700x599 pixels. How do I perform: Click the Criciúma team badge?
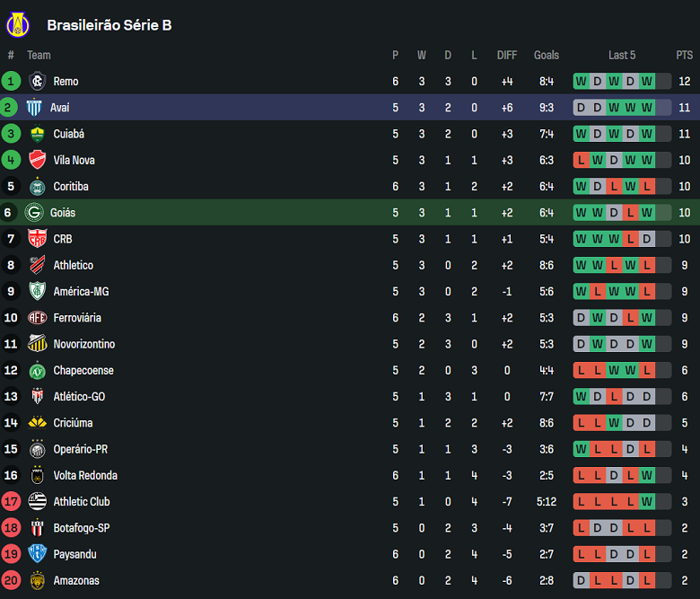(37, 423)
